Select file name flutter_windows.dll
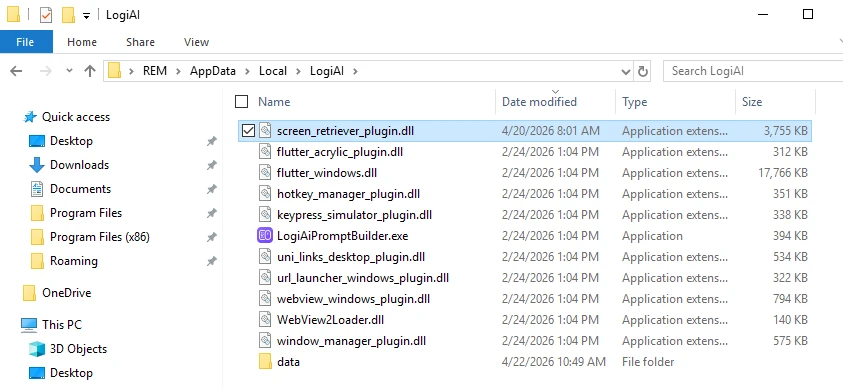The height and width of the screenshot is (389, 843). (x=327, y=173)
